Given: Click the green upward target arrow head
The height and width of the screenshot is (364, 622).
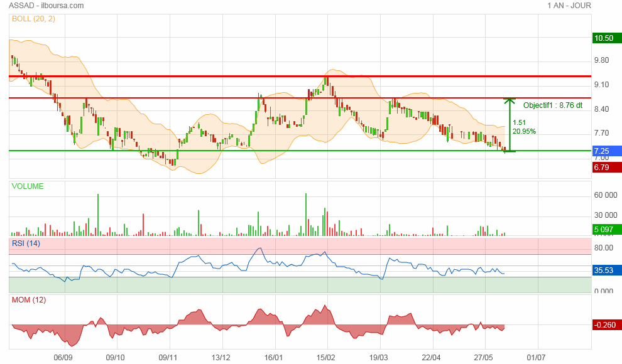Looking at the screenshot, I should (x=510, y=100).
